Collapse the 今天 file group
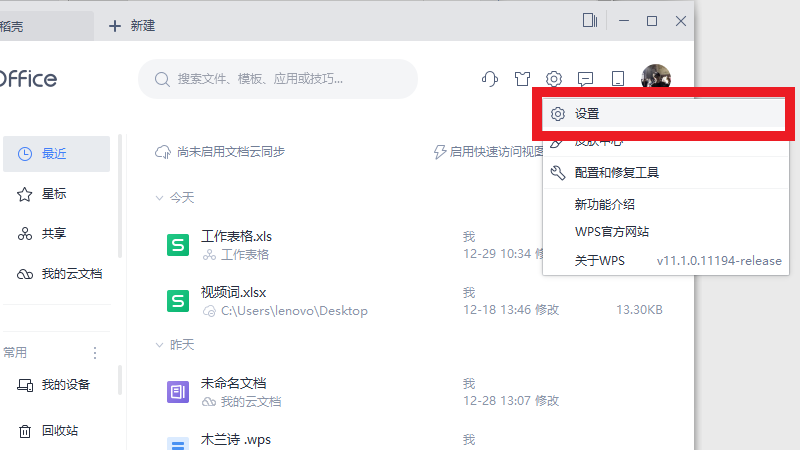 (x=160, y=198)
